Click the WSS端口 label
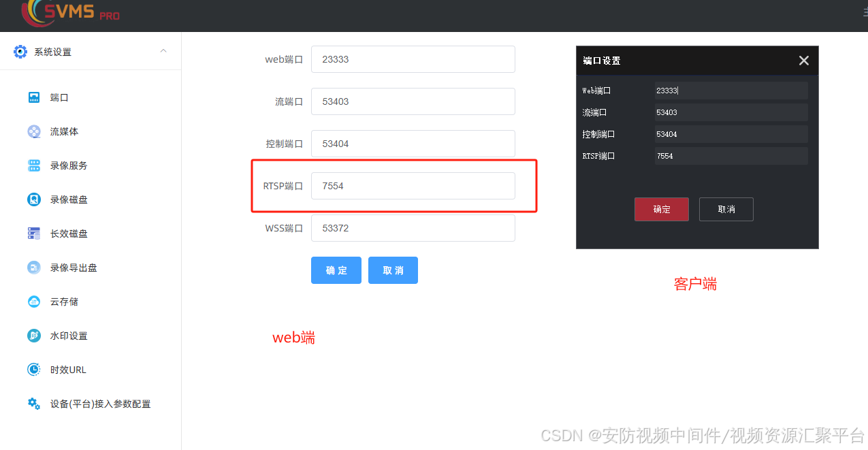The image size is (868, 450). pyautogui.click(x=284, y=228)
